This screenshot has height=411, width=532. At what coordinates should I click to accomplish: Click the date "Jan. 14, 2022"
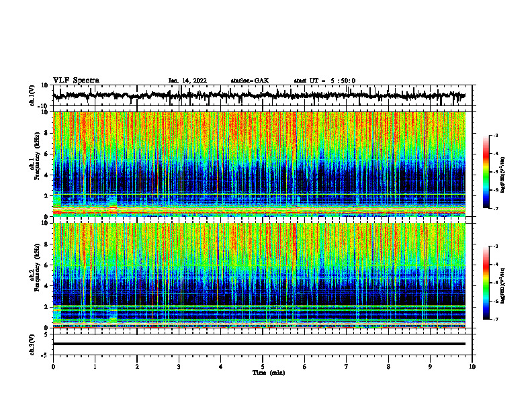point(187,81)
